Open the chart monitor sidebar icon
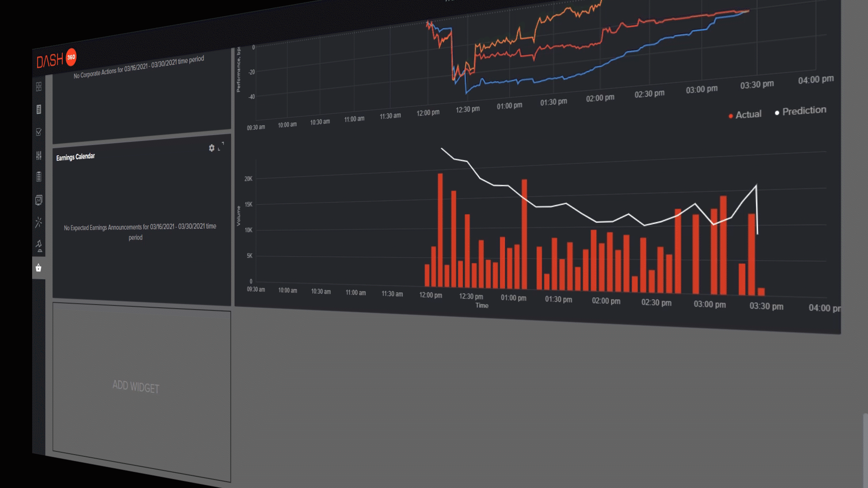The image size is (868, 488). coord(39,200)
